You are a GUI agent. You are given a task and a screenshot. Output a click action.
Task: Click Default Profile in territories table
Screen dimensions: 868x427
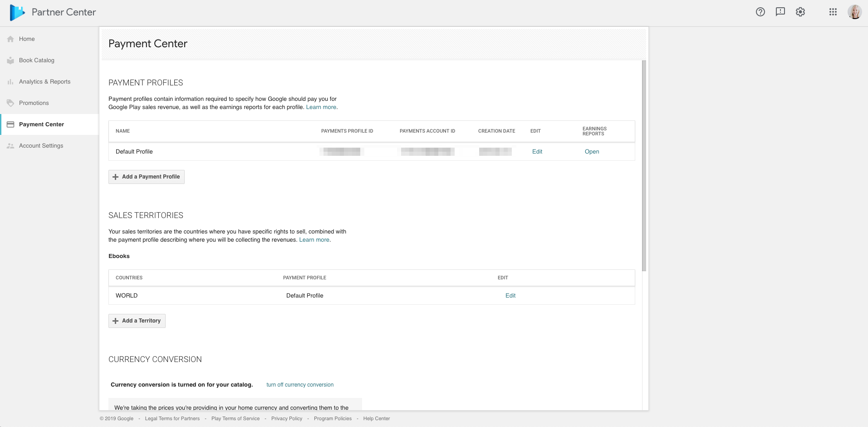click(305, 296)
